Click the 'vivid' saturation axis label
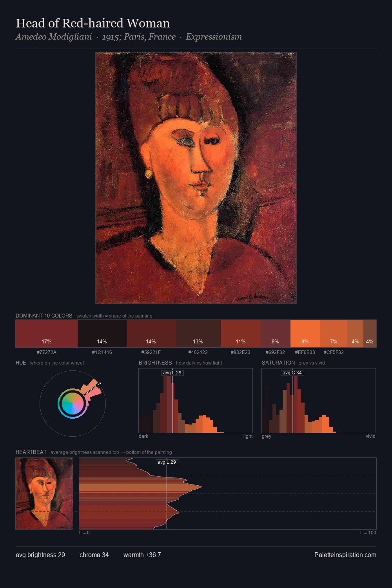 point(370,436)
